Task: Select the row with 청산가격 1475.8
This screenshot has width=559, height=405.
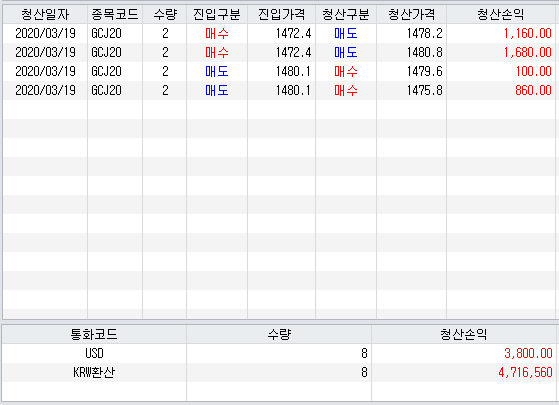Action: pos(279,90)
